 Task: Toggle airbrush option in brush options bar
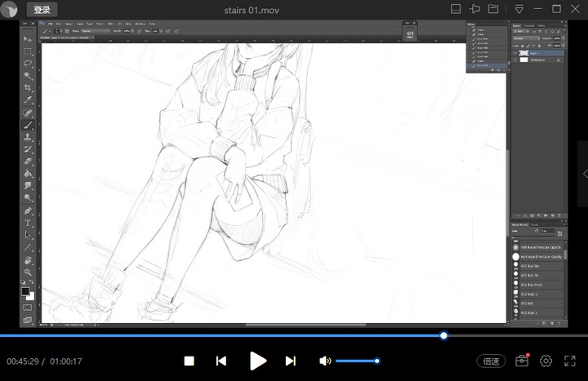click(167, 31)
